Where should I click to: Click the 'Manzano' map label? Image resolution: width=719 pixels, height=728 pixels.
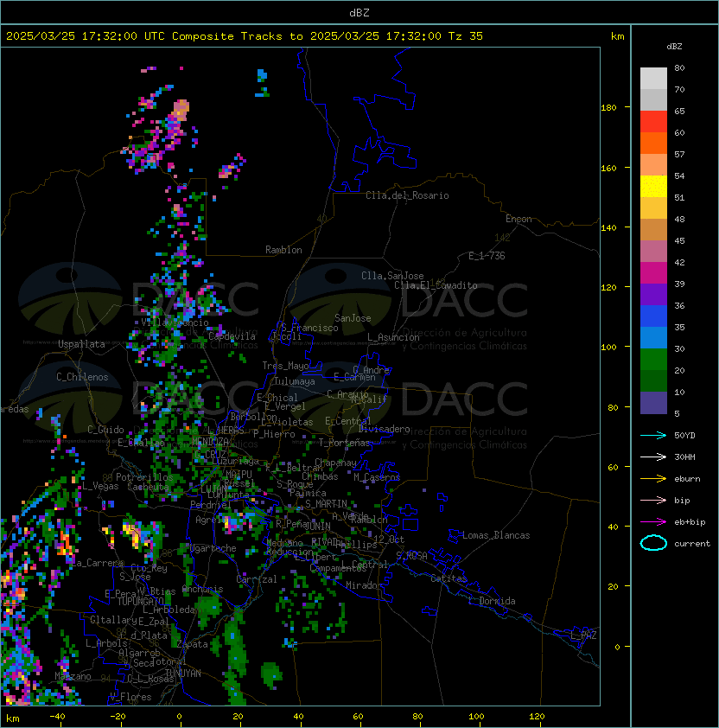(x=73, y=676)
